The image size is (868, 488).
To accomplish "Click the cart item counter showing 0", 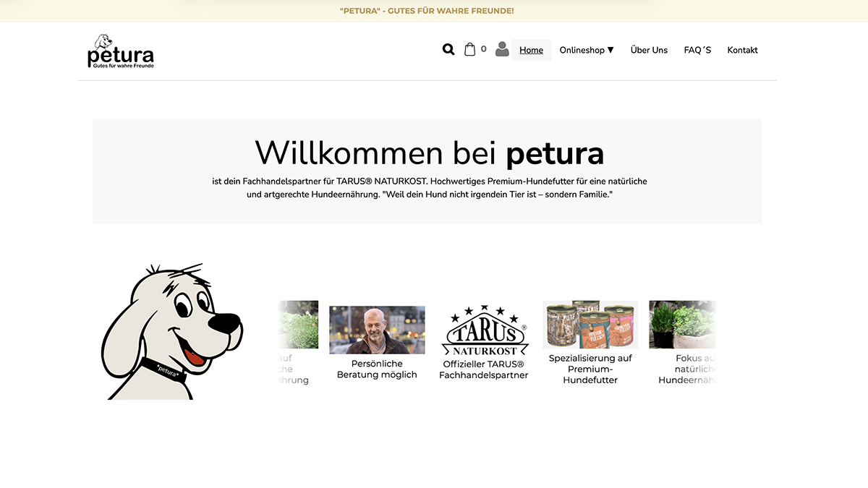I will coord(482,49).
